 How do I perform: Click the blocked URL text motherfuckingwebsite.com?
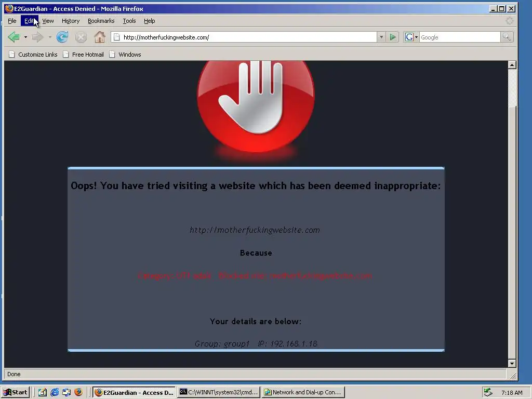point(255,230)
